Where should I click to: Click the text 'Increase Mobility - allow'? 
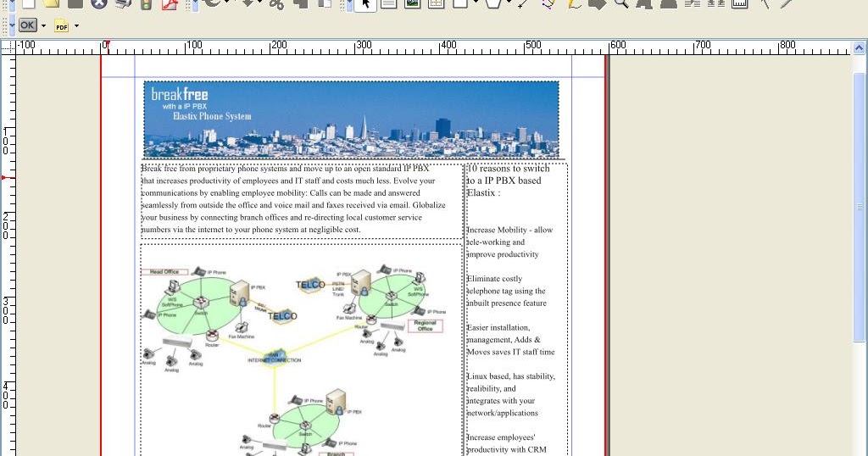[x=509, y=230]
